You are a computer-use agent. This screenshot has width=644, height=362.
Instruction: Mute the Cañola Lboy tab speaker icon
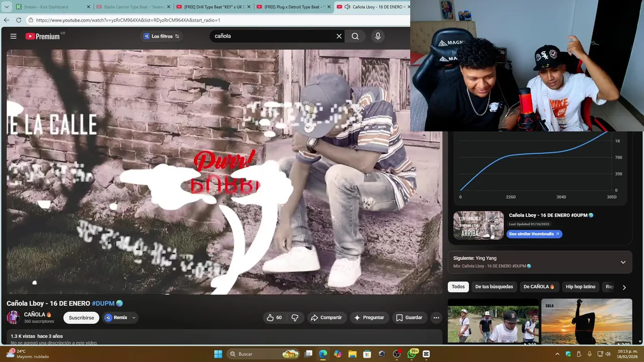(x=347, y=7)
